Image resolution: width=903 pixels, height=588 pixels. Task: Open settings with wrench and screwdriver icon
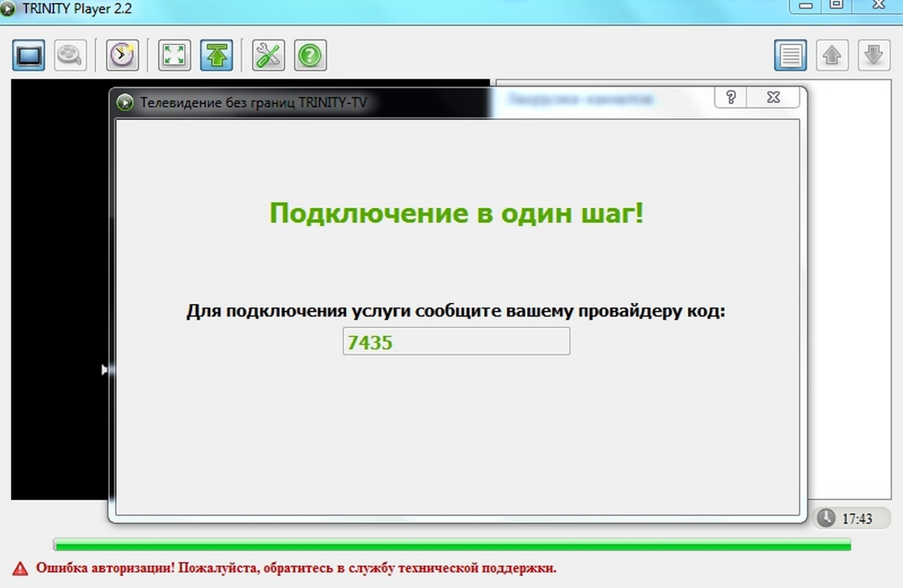268,55
